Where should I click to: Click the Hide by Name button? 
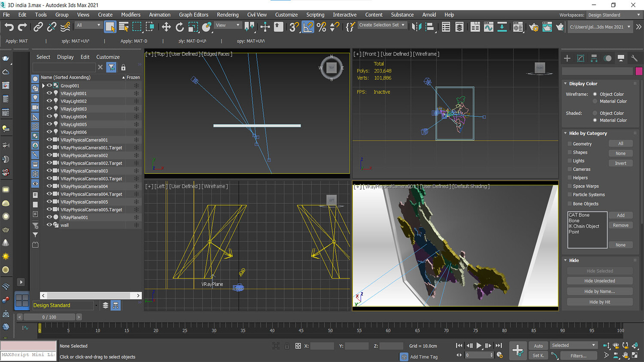click(599, 291)
